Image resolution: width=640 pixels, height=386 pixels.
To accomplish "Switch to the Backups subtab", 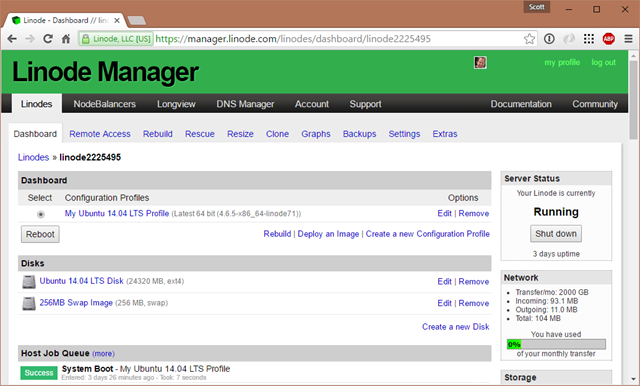I will coord(360,134).
